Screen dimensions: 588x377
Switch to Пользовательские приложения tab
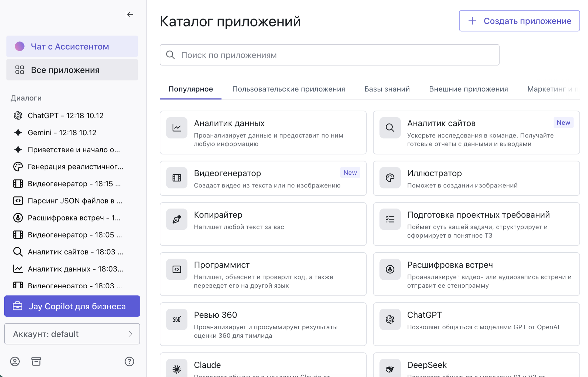pos(289,89)
